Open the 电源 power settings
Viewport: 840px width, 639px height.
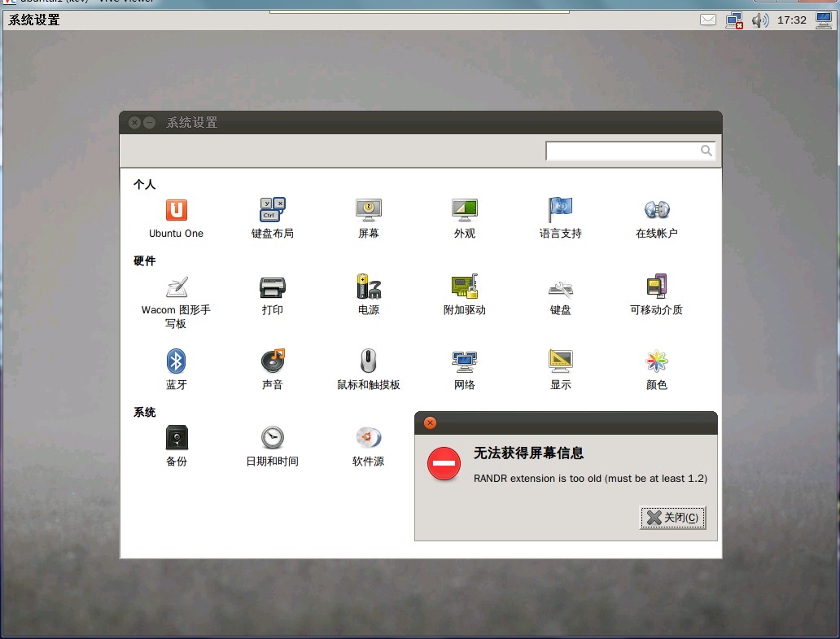[x=369, y=295]
